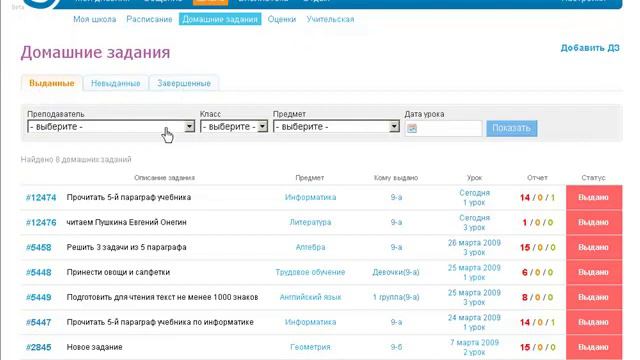Click Информатика subject in row #5447
Screen dimensions: 640x360
pyautogui.click(x=310, y=322)
